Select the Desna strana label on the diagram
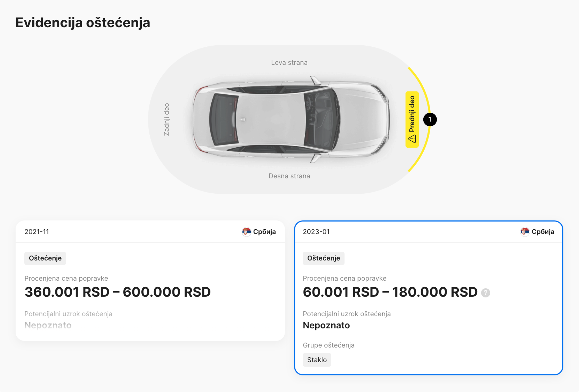The width and height of the screenshot is (579, 392). (x=289, y=176)
